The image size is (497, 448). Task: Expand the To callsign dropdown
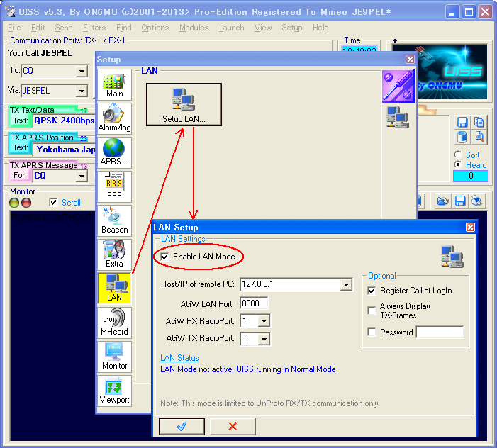(82, 71)
